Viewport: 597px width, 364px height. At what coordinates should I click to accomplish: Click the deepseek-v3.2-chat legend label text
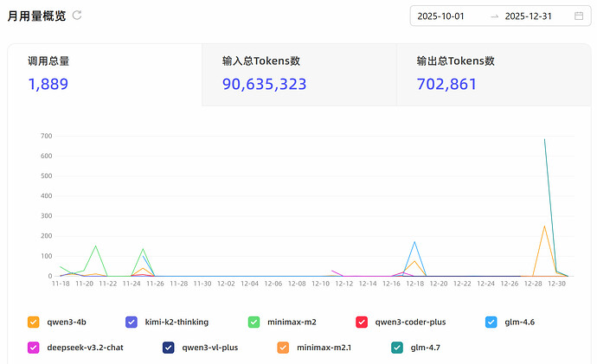[86, 348]
